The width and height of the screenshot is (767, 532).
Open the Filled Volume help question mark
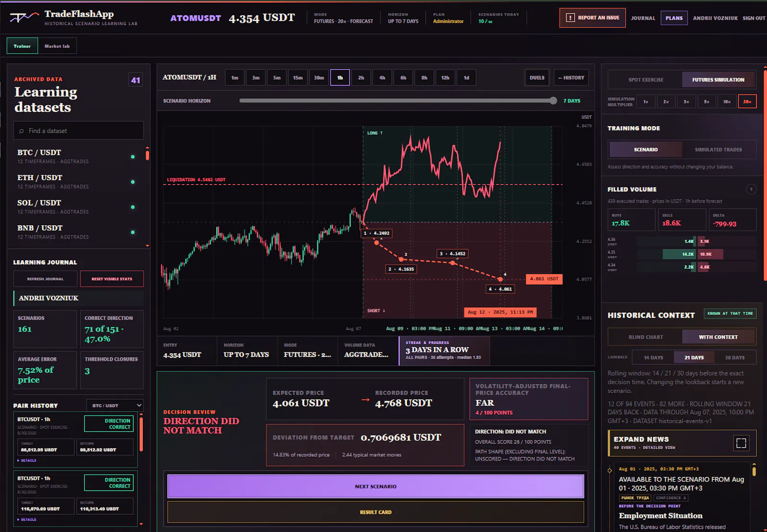pyautogui.click(x=751, y=189)
